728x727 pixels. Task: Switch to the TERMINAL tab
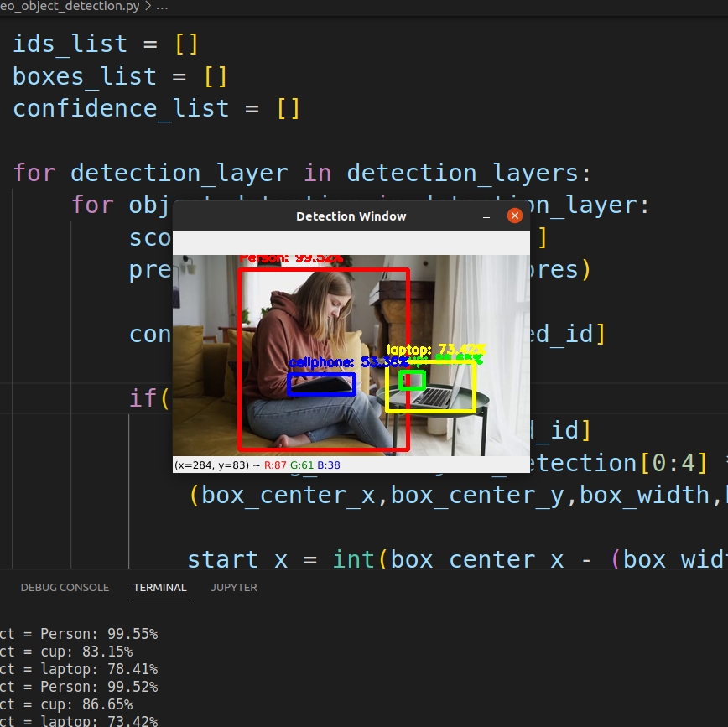pyautogui.click(x=159, y=587)
